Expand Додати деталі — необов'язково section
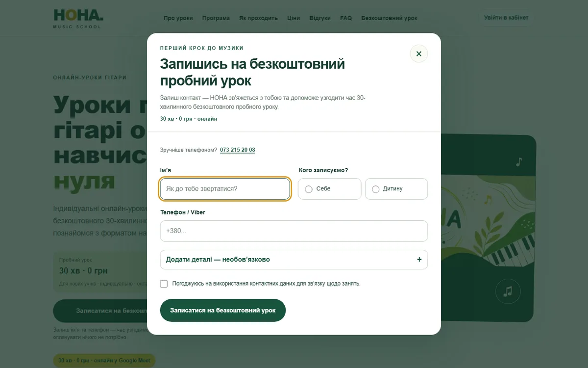Image resolution: width=588 pixels, height=368 pixels. (294, 260)
